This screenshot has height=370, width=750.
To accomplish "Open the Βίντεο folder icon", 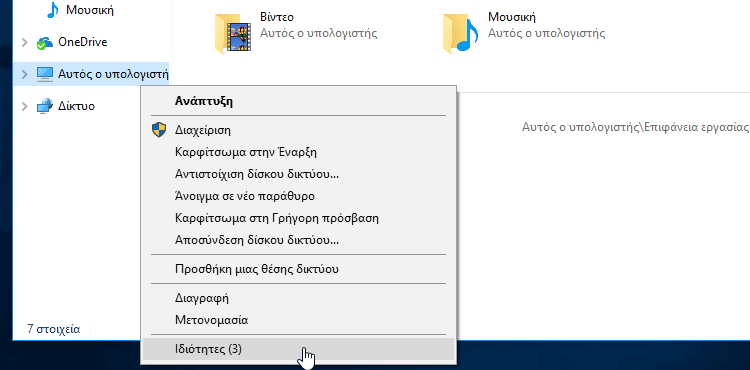I will (233, 33).
